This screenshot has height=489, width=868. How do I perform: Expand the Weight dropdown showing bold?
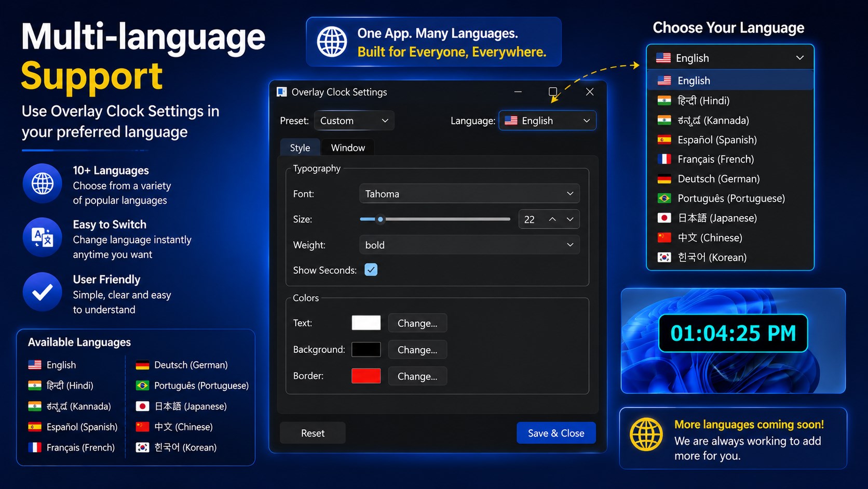pos(469,245)
